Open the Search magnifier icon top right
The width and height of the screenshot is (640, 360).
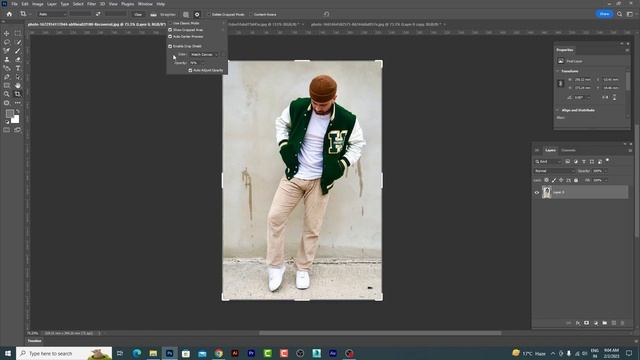(x=620, y=14)
